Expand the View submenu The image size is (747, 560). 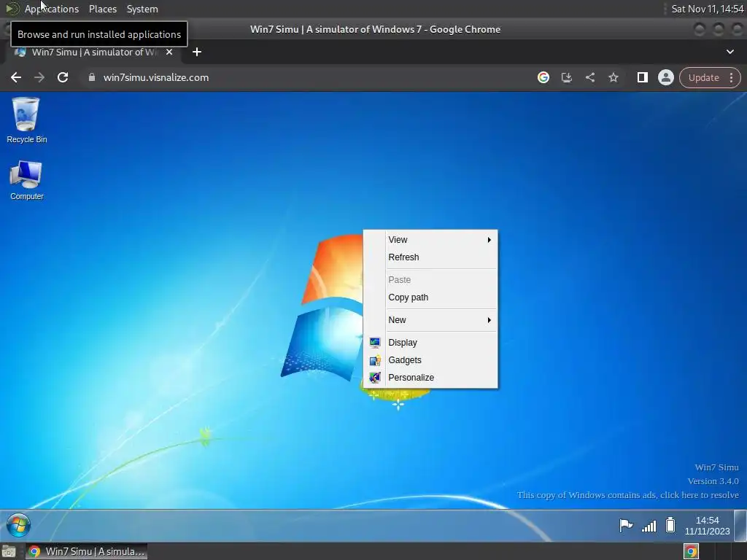click(430, 239)
